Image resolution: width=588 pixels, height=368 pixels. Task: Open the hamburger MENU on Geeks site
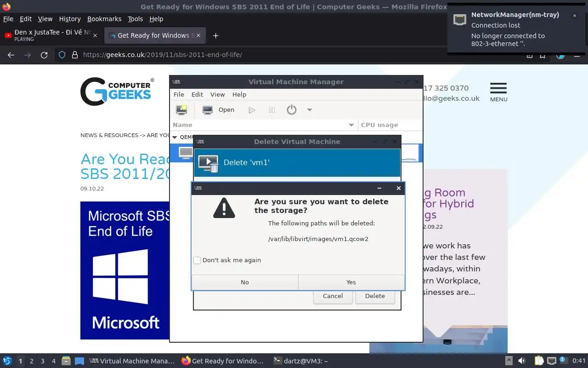click(498, 92)
